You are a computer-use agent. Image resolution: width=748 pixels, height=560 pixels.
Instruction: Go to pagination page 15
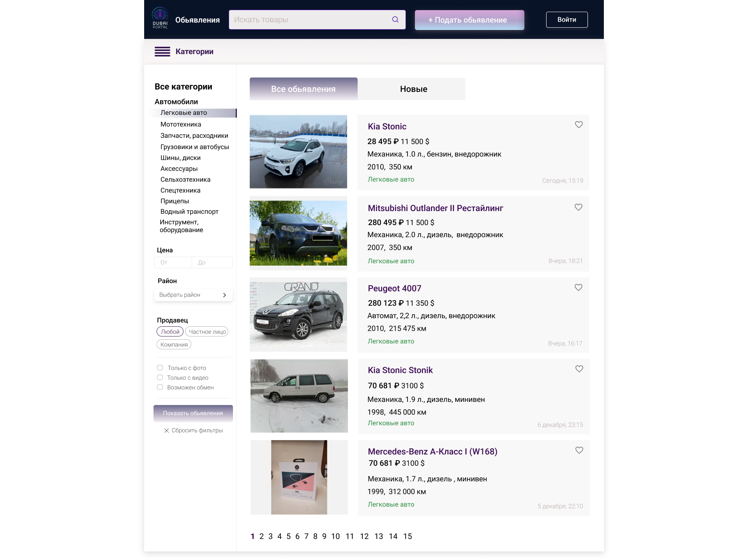click(x=408, y=536)
